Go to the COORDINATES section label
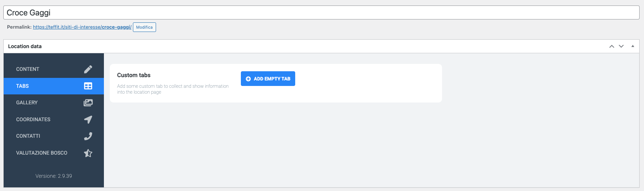 tap(33, 119)
